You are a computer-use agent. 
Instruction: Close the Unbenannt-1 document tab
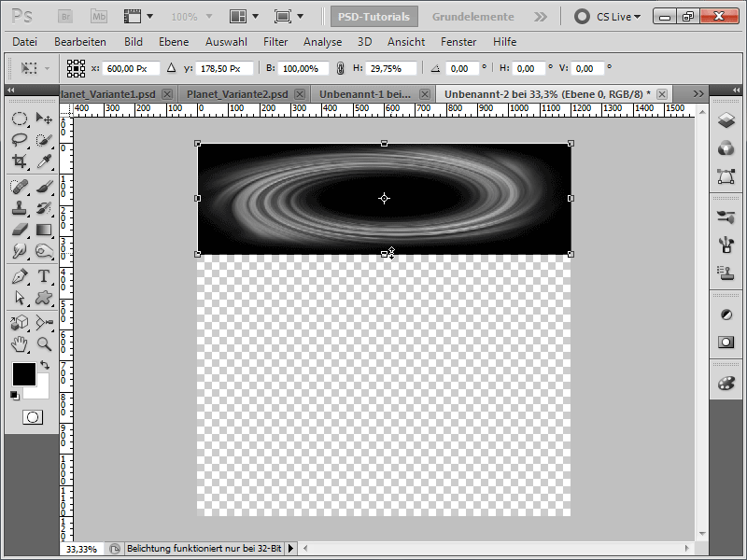[x=425, y=94]
